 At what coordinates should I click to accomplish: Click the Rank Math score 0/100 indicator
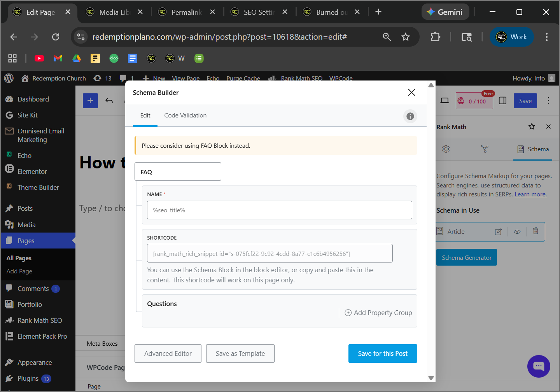click(474, 101)
